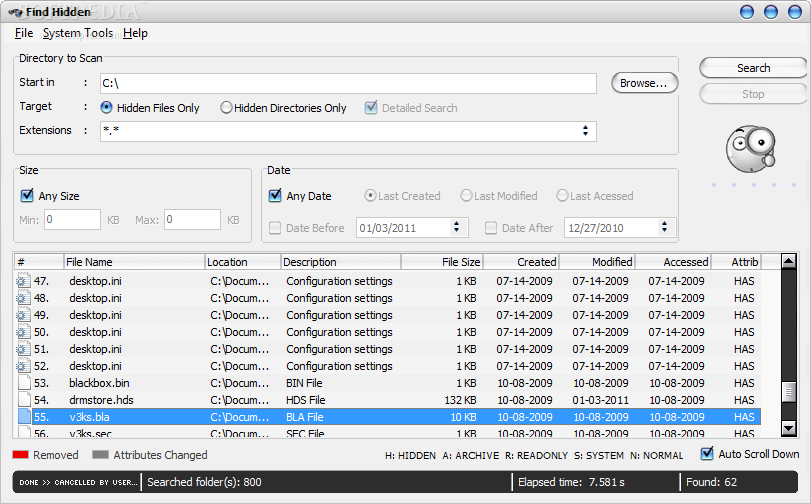811x504 pixels.
Task: Click the red Removed legend swatch
Action: tap(20, 455)
